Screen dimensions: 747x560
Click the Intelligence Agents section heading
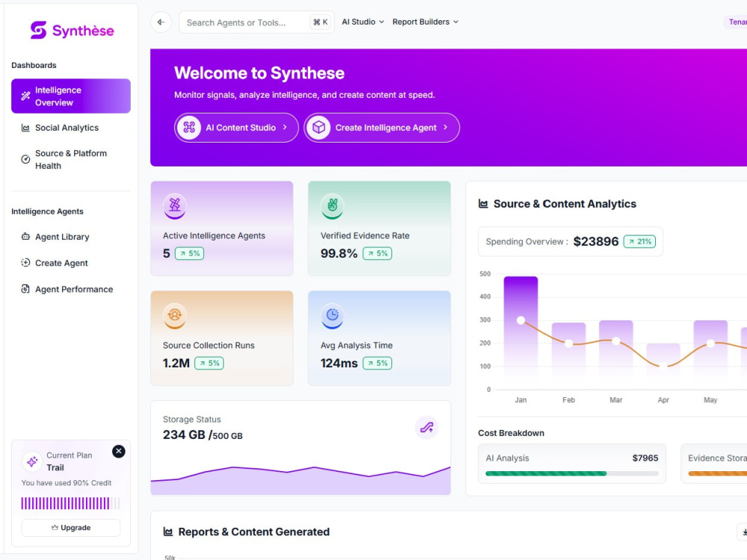click(47, 211)
